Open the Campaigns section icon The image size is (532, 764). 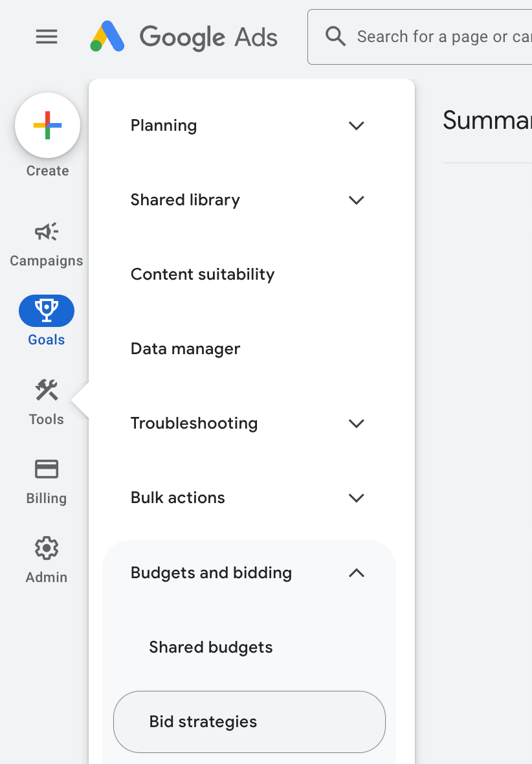(46, 231)
